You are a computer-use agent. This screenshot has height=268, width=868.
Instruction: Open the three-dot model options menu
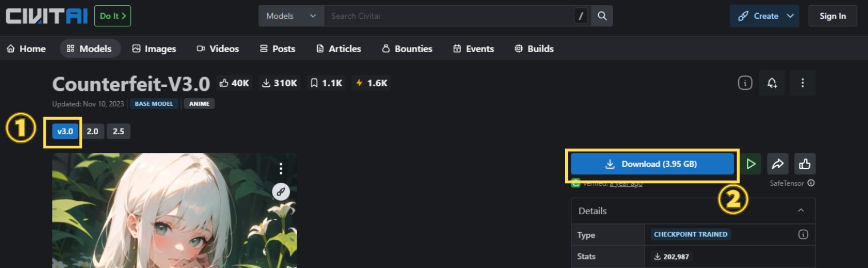(x=802, y=83)
